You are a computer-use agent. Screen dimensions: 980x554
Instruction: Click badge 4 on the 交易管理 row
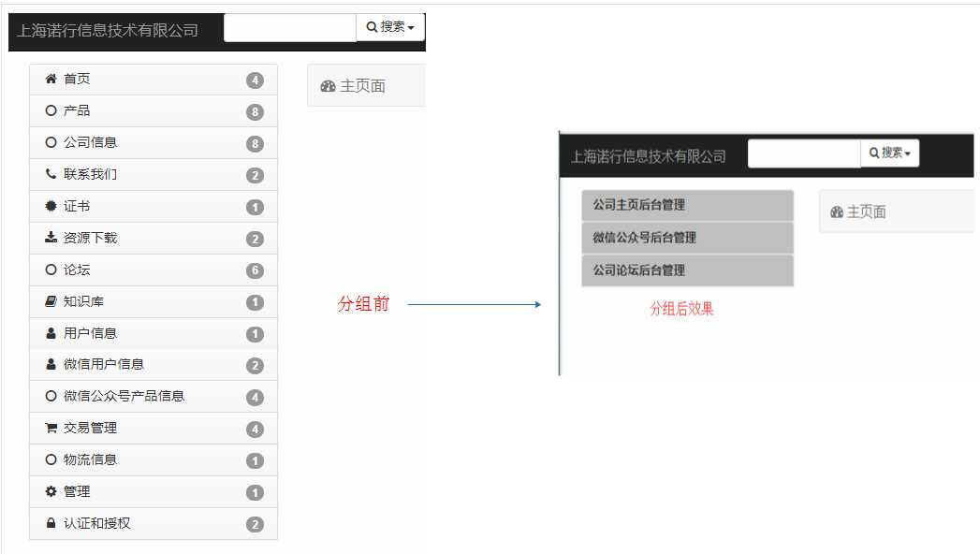coord(255,430)
